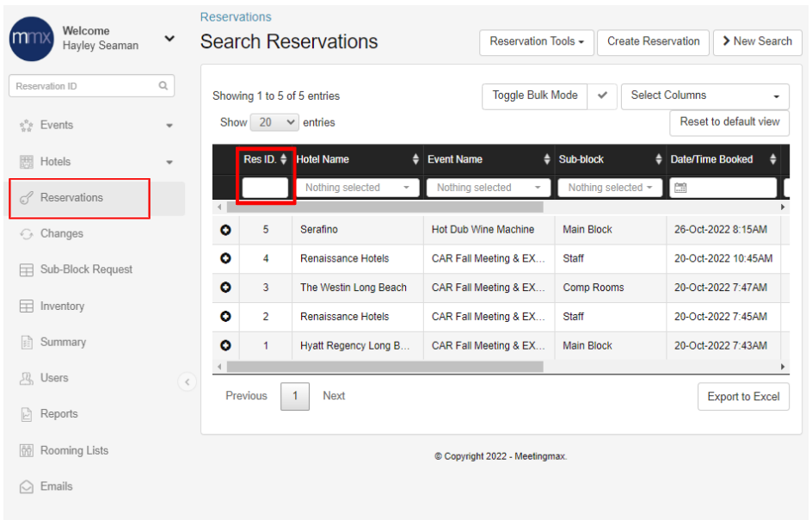Screen dimensions: 812x526
Task: Open the Inventory page
Action: coord(62,306)
